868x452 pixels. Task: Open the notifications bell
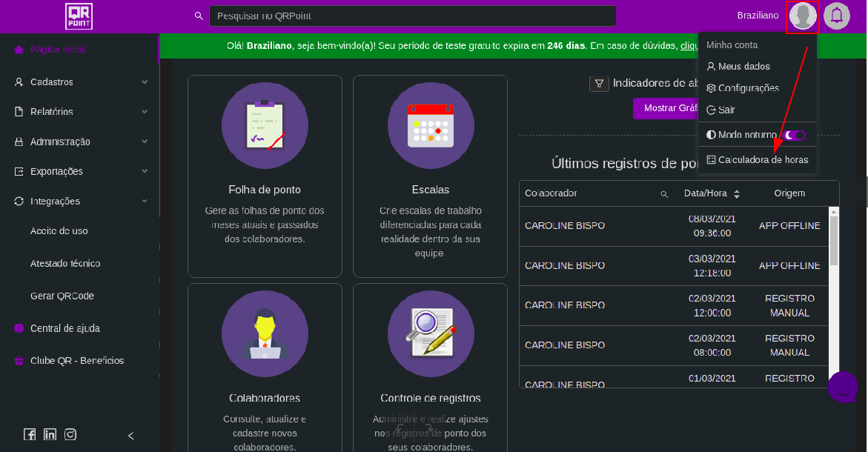(837, 16)
